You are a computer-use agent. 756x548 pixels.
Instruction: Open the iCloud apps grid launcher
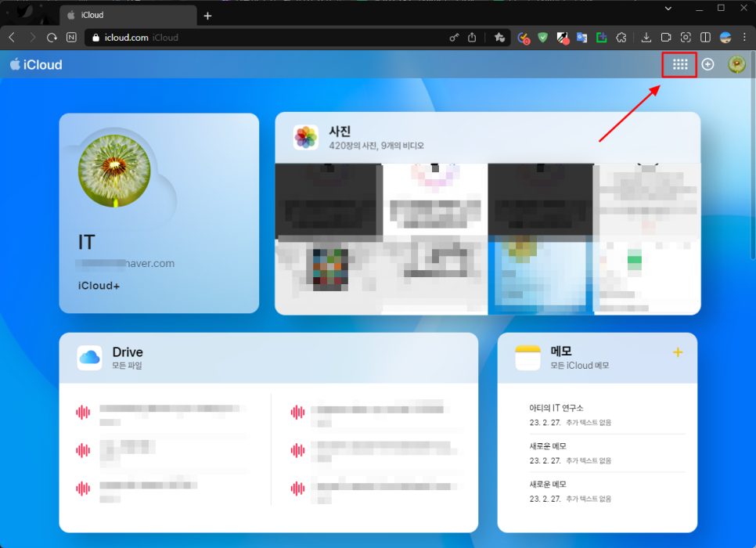pyautogui.click(x=680, y=65)
